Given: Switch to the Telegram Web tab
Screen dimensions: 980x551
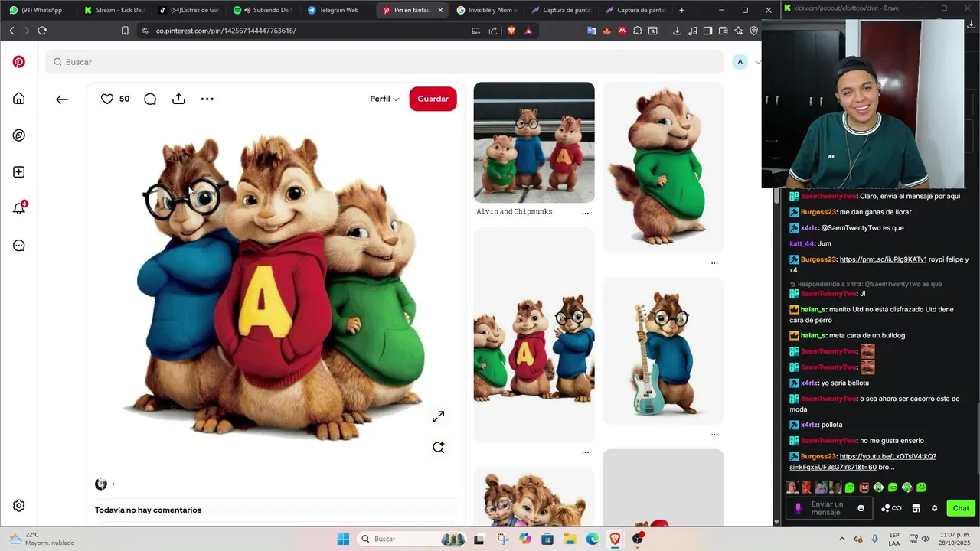Looking at the screenshot, I should click(338, 10).
